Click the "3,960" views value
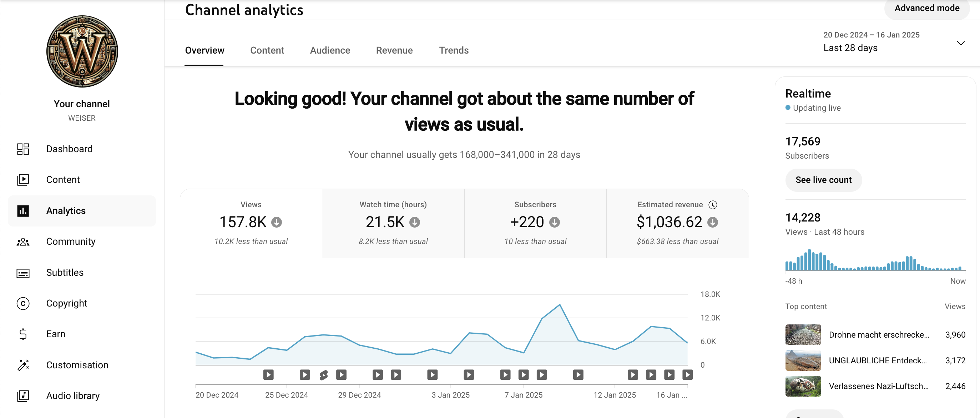This screenshot has width=980, height=418. click(x=955, y=335)
